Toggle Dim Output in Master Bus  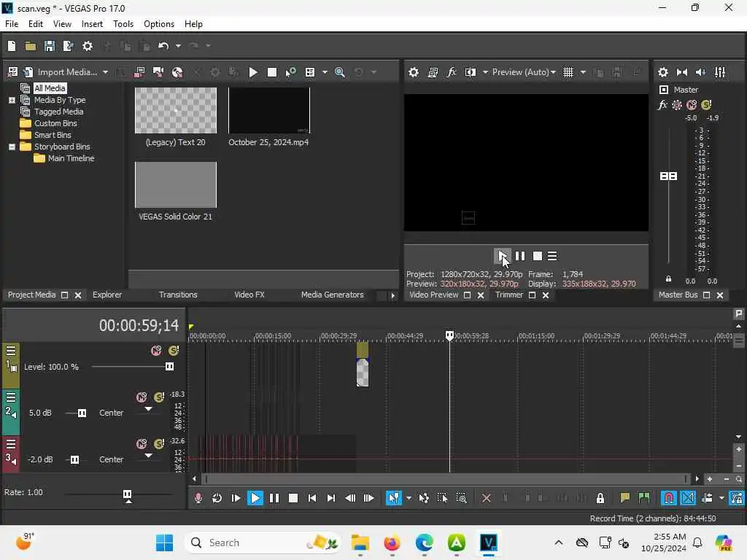[701, 72]
